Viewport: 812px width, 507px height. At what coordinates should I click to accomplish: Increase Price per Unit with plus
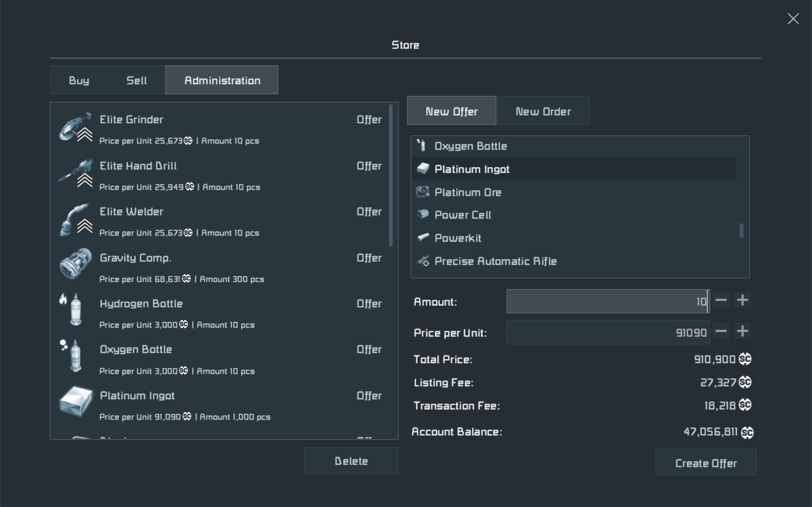coord(743,331)
